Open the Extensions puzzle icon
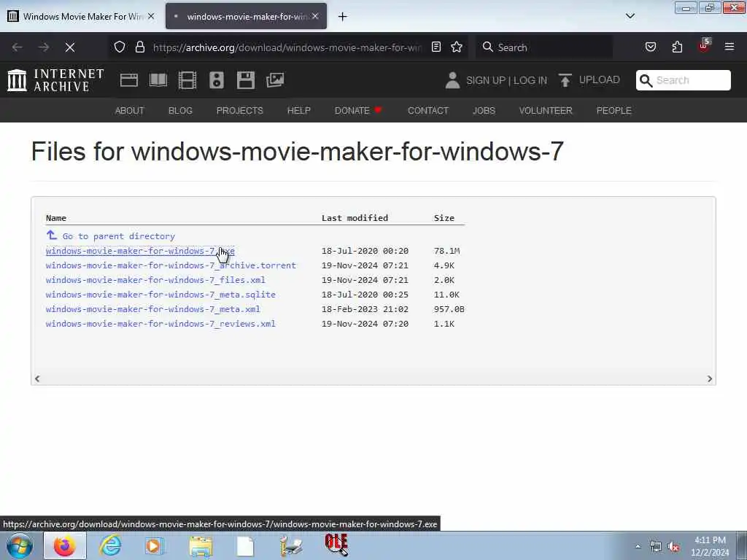 coord(677,47)
